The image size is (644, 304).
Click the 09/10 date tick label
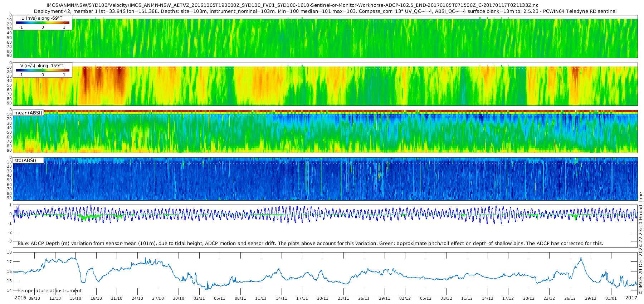coord(34,298)
